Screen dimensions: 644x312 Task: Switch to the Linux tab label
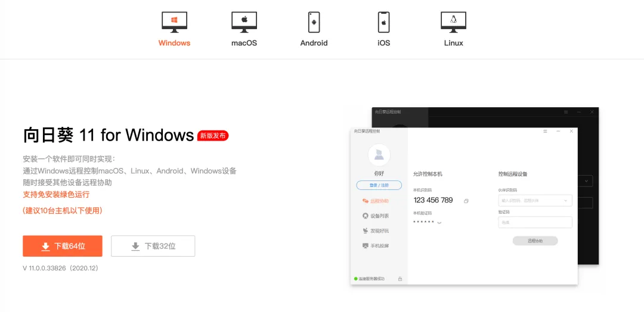tap(453, 43)
